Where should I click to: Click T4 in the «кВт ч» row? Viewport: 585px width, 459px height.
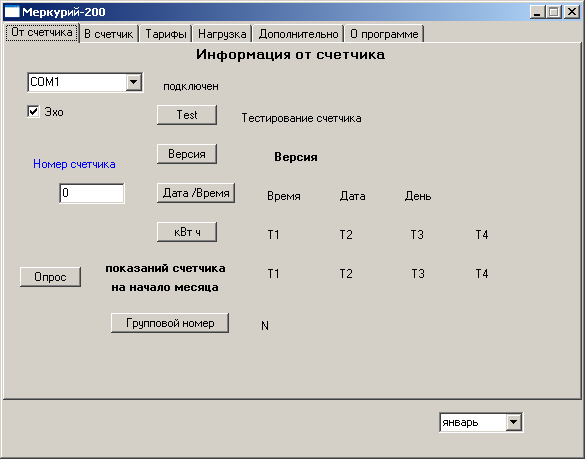tap(482, 235)
